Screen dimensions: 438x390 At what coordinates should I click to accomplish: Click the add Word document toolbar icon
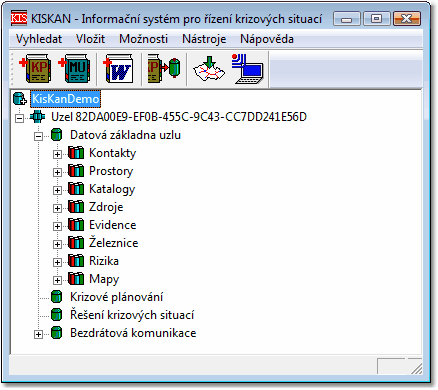[119, 69]
